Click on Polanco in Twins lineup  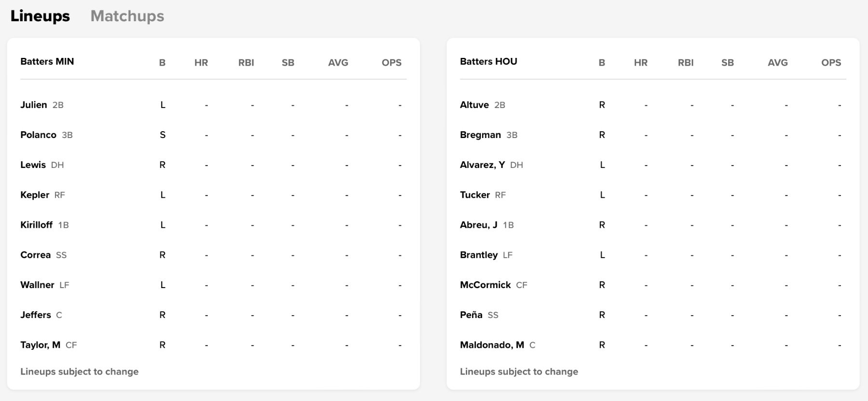(38, 135)
